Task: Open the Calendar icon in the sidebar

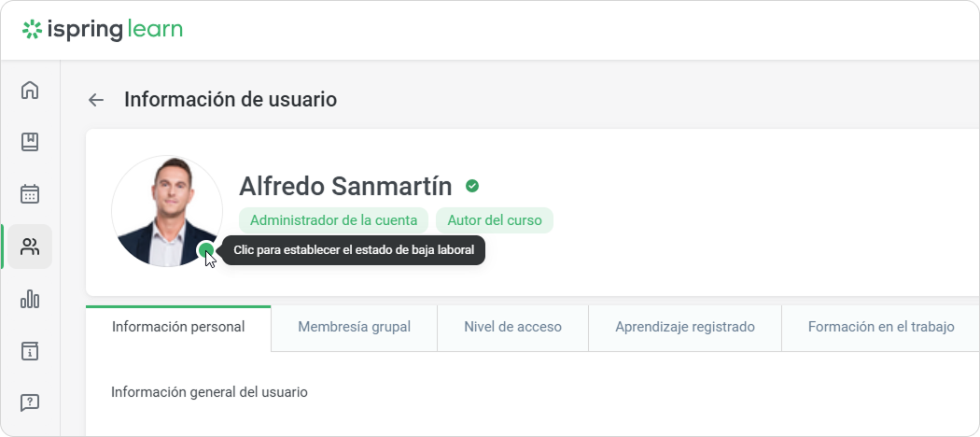Action: pyautogui.click(x=30, y=194)
